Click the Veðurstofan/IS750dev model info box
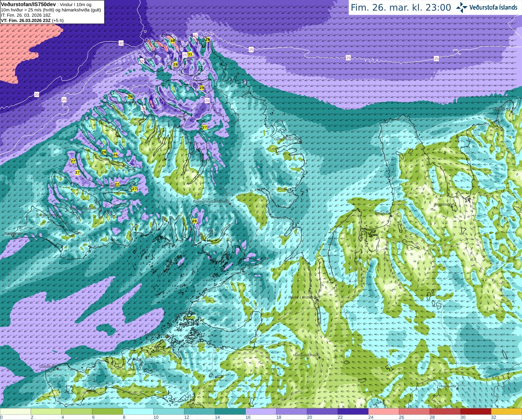Screen dimensions: 522x420 52,12
